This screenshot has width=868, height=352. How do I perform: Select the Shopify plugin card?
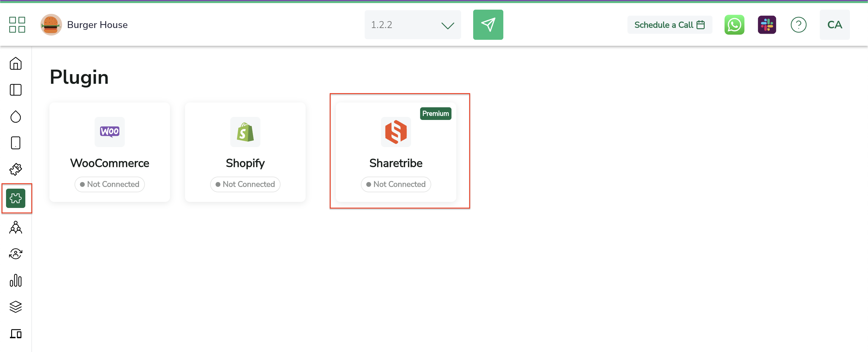tap(245, 152)
